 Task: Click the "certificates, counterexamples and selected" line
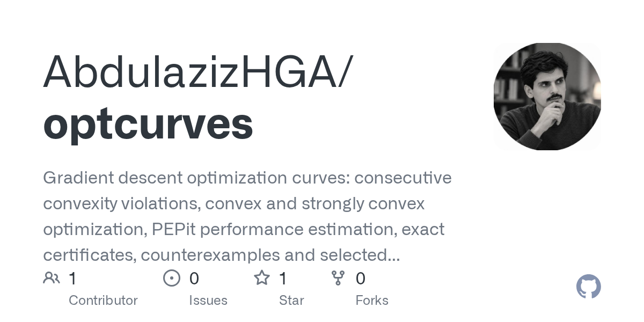tap(221, 255)
